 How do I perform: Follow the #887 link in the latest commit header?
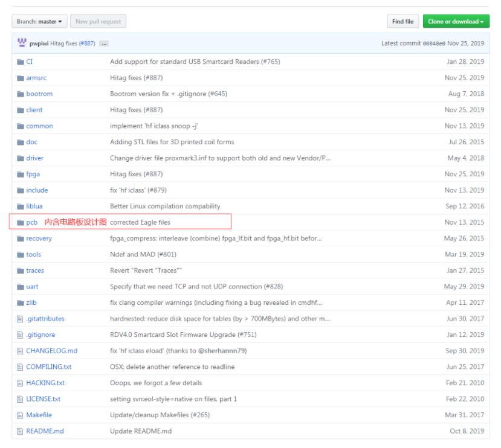point(86,43)
